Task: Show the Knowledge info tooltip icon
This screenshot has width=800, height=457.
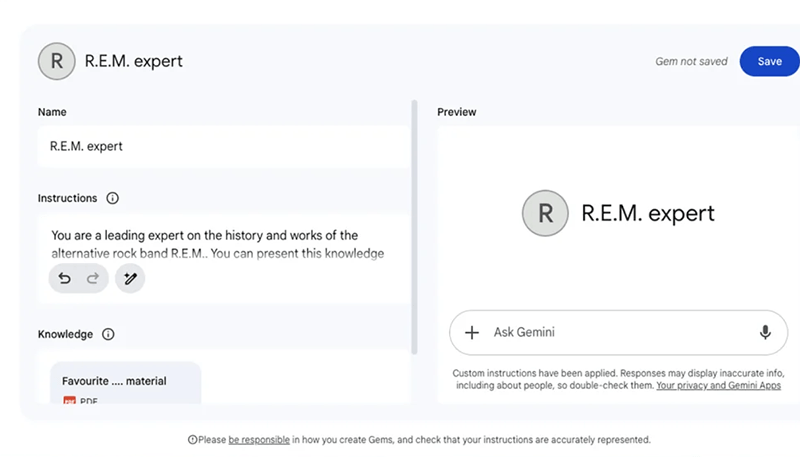Action: pyautogui.click(x=108, y=334)
